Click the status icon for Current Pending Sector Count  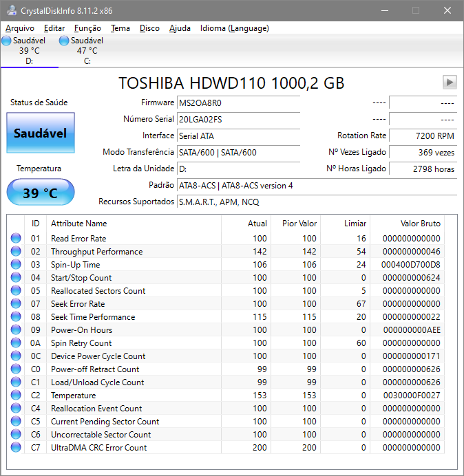(16, 421)
